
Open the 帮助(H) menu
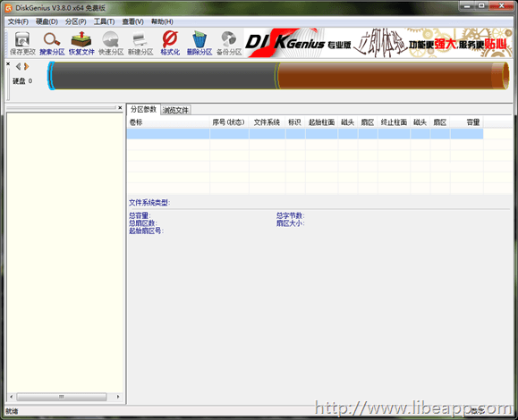point(162,21)
